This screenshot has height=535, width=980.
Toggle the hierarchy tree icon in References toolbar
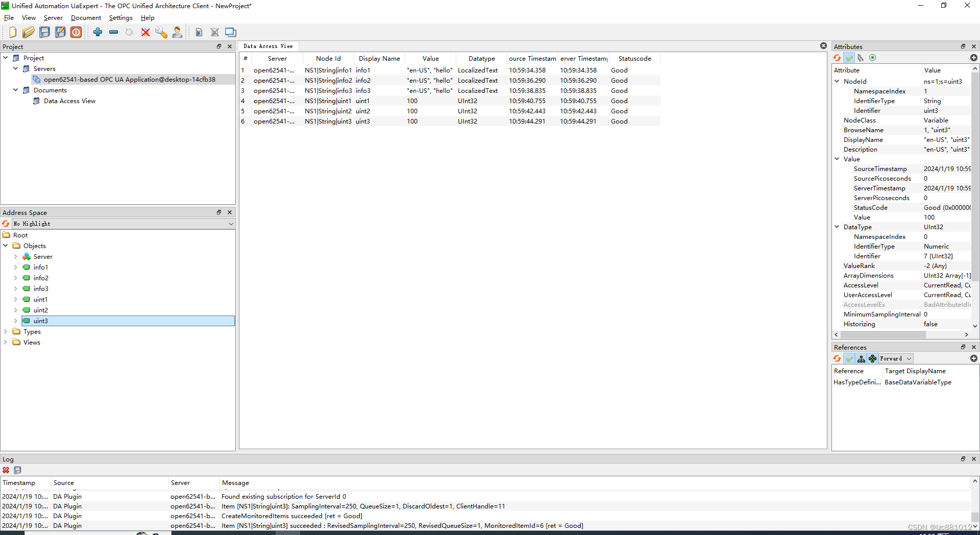coord(861,358)
